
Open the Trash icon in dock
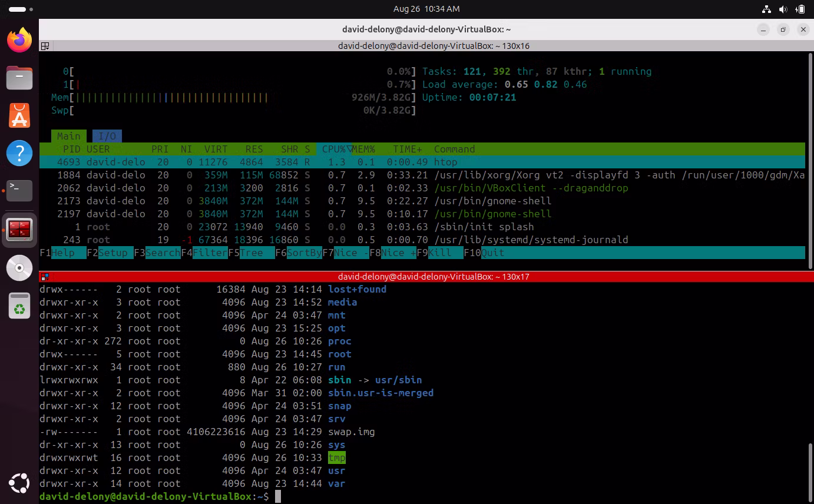click(19, 306)
